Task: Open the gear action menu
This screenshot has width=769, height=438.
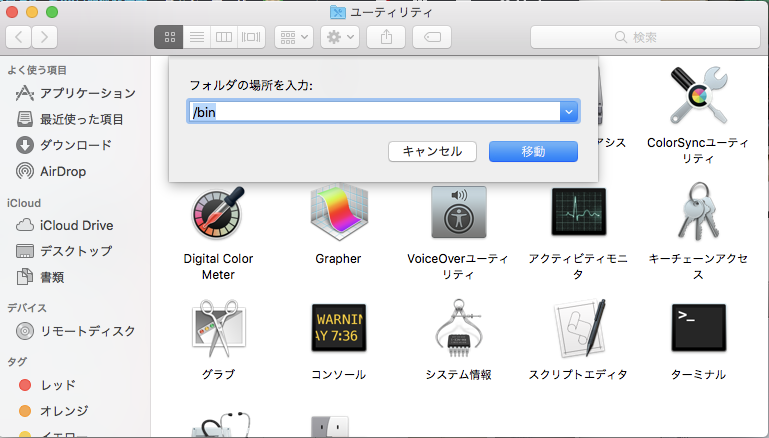Action: click(x=340, y=37)
